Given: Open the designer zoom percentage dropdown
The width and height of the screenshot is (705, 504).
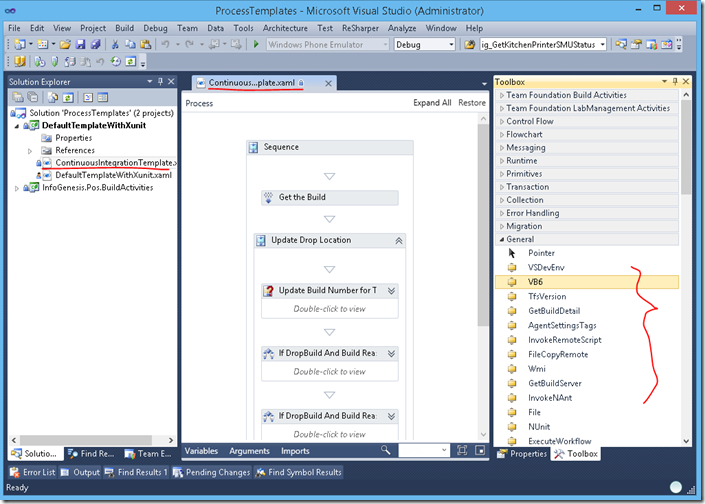Looking at the screenshot, I should point(444,450).
